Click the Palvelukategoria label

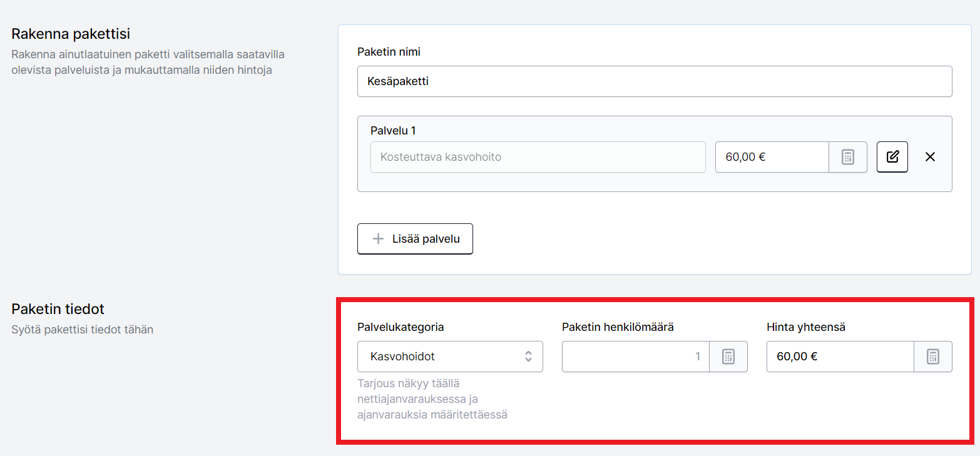click(401, 327)
